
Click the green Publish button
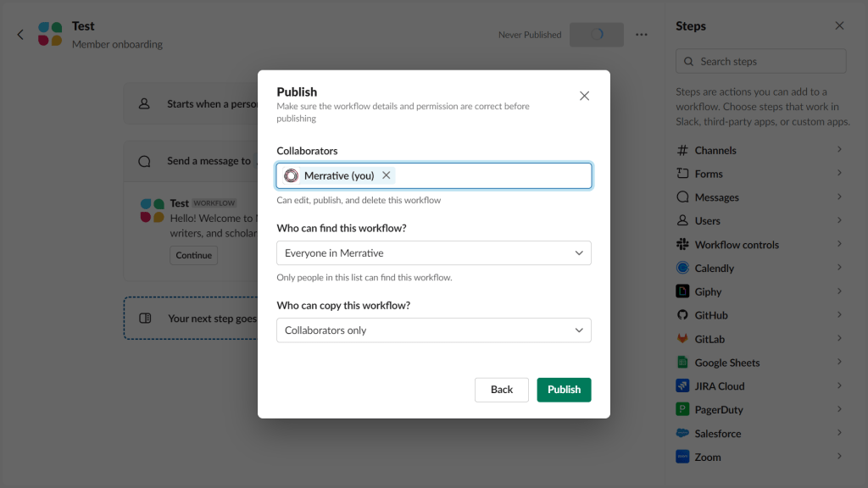[x=564, y=389]
